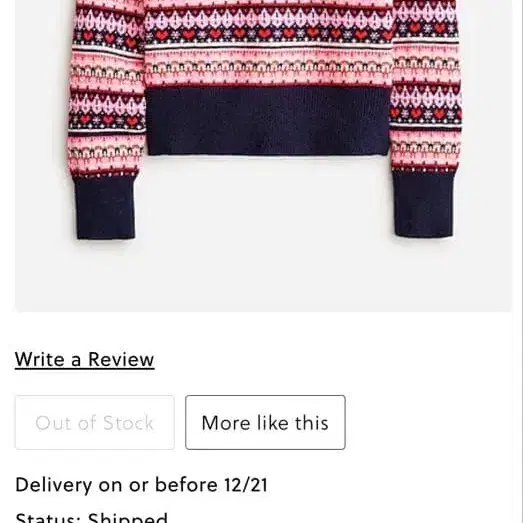
Task: Open the Write a Review link
Action: [84, 360]
